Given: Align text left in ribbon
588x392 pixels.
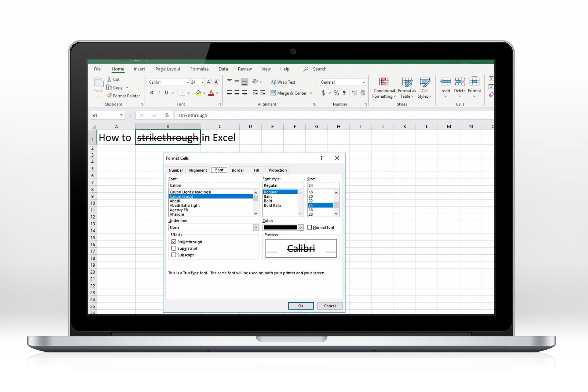Looking at the screenshot, I should click(229, 93).
